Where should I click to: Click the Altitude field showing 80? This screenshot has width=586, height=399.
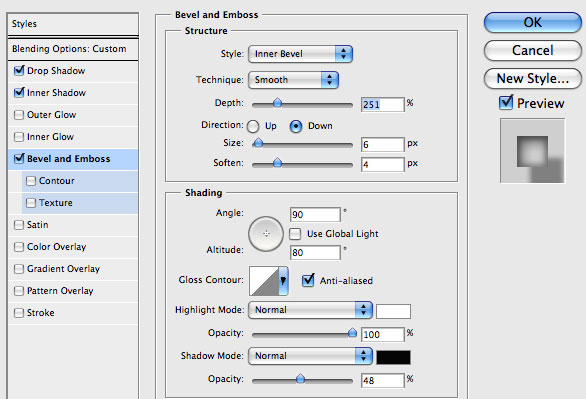pos(315,253)
